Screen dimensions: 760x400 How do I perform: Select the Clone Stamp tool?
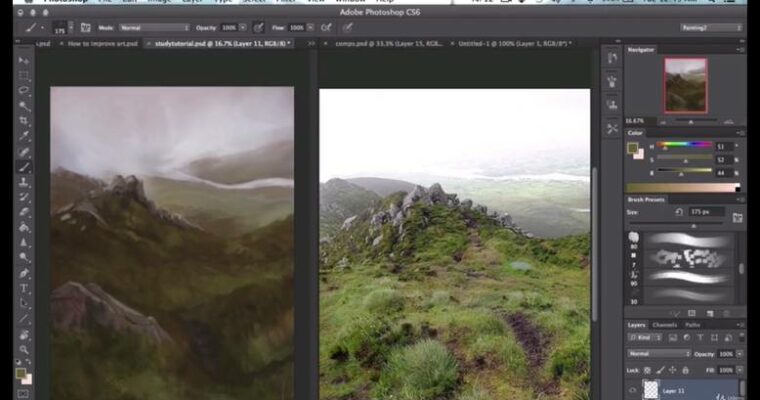[23, 182]
